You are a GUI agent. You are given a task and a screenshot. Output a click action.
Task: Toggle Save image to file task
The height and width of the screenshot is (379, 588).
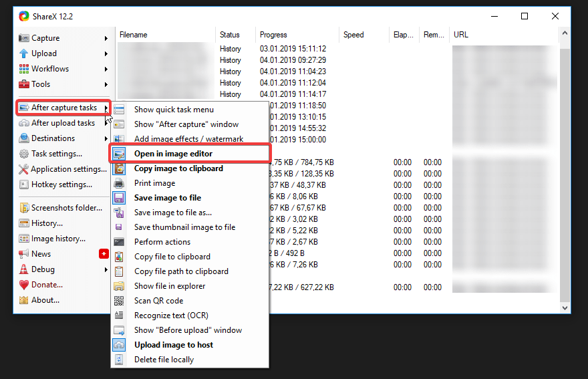(190, 198)
